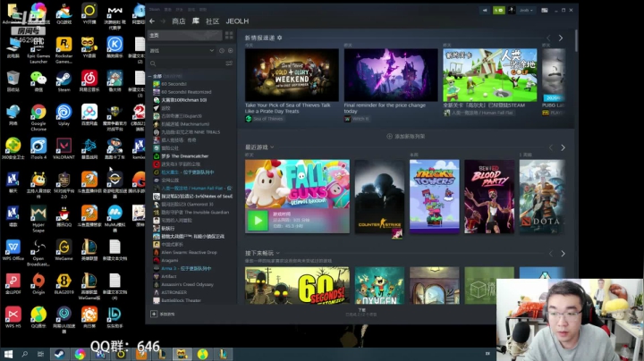Open the Counter-Strike game cover

(x=379, y=197)
